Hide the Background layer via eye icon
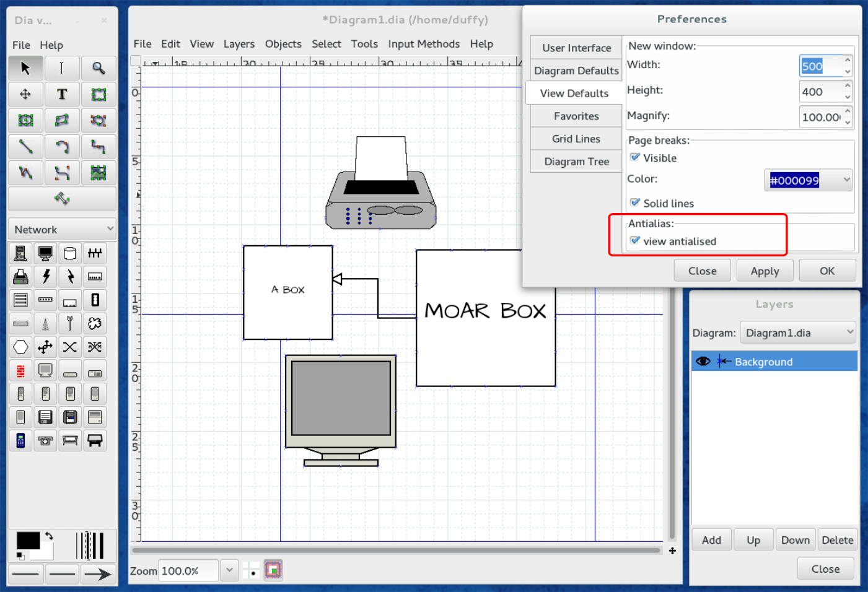Image resolution: width=868 pixels, height=592 pixels. click(x=703, y=361)
